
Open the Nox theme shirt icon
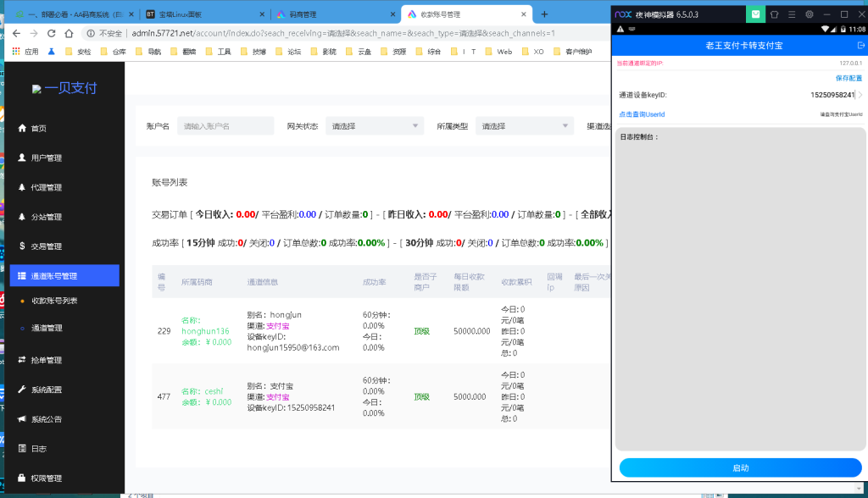(774, 14)
